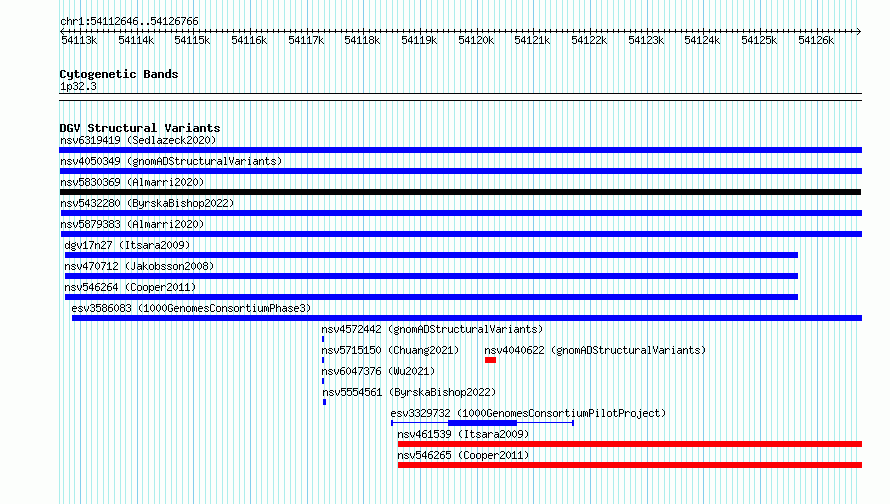
Task: Click the black bar for nsv5830369
Action: 460,192
